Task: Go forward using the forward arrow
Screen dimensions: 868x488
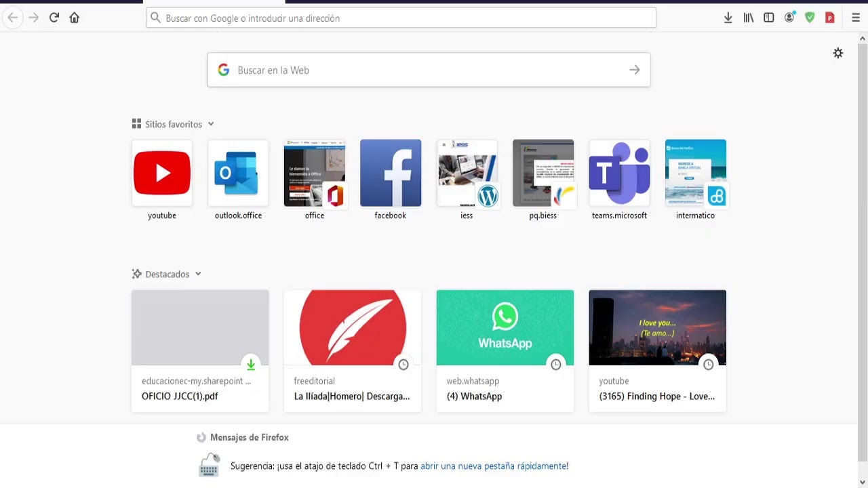Action: [x=33, y=18]
